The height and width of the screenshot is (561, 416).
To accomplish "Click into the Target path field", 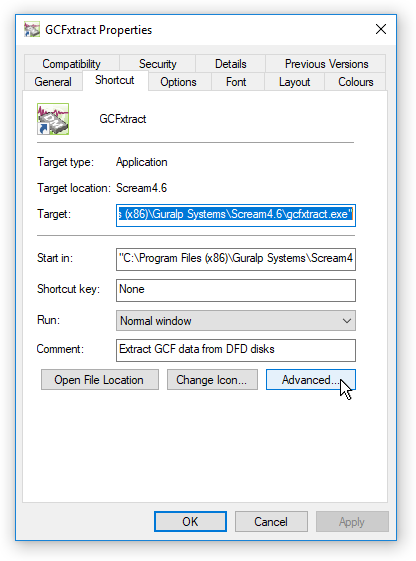I will click(x=236, y=215).
